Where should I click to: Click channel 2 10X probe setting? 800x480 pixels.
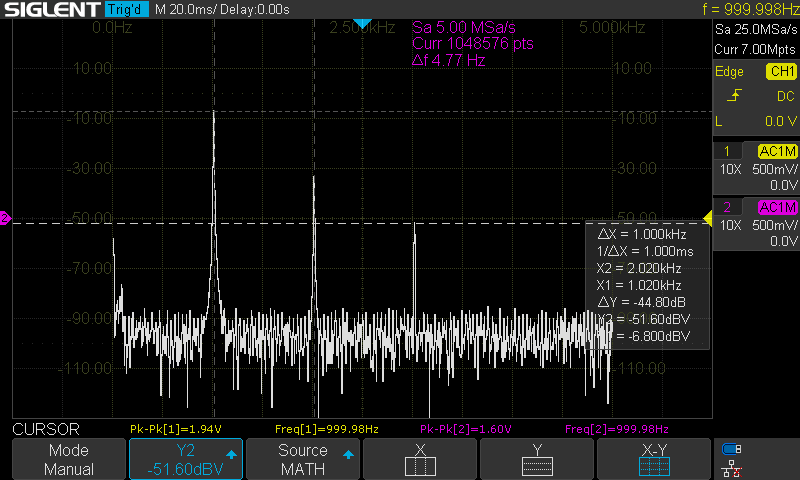pyautogui.click(x=730, y=225)
